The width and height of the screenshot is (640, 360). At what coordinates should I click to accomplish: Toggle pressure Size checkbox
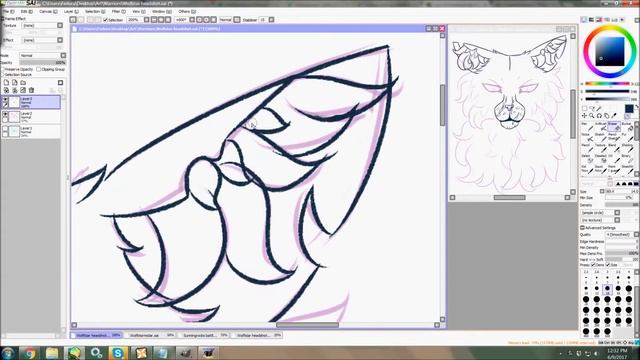[x=608, y=265]
